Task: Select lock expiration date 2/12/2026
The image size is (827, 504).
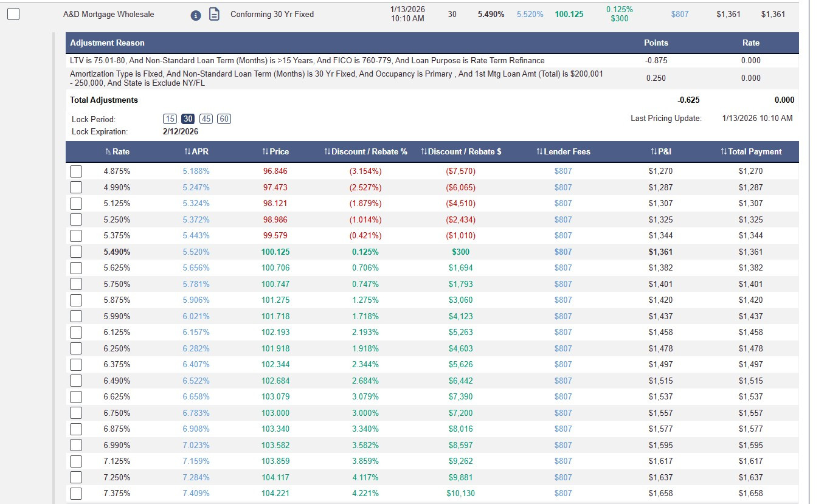Action: (181, 131)
